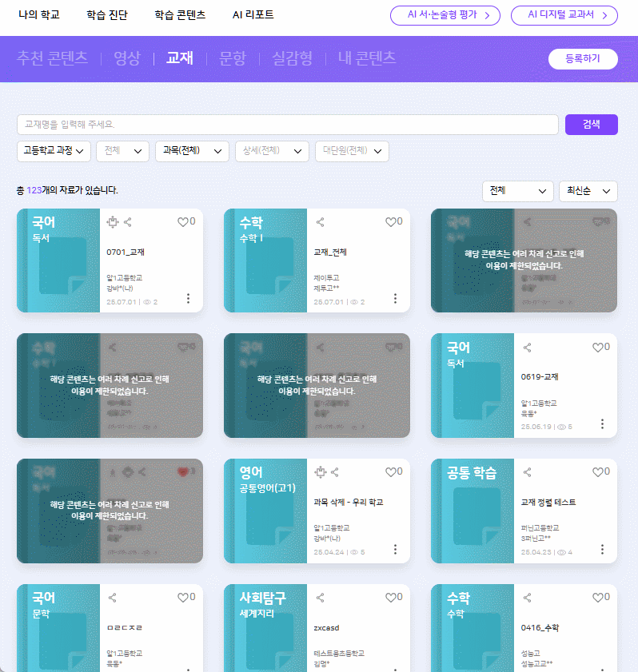Open three-dot menu on 0619-교재 card
The image size is (638, 672).
tap(602, 424)
